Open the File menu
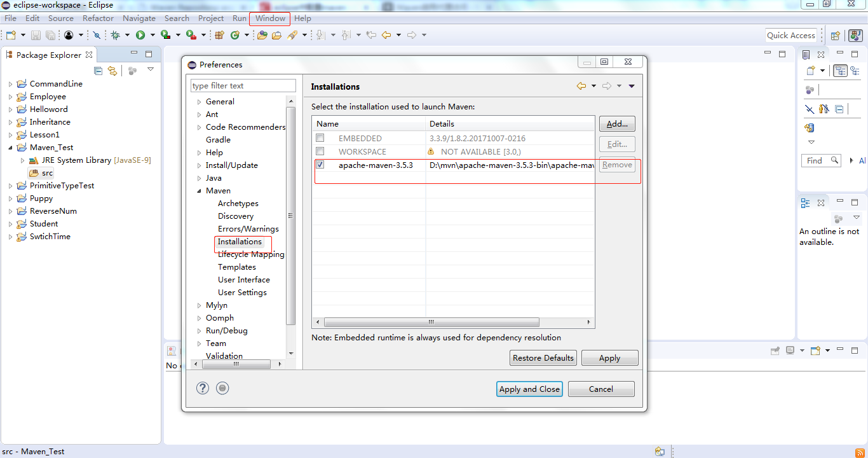 (x=11, y=18)
